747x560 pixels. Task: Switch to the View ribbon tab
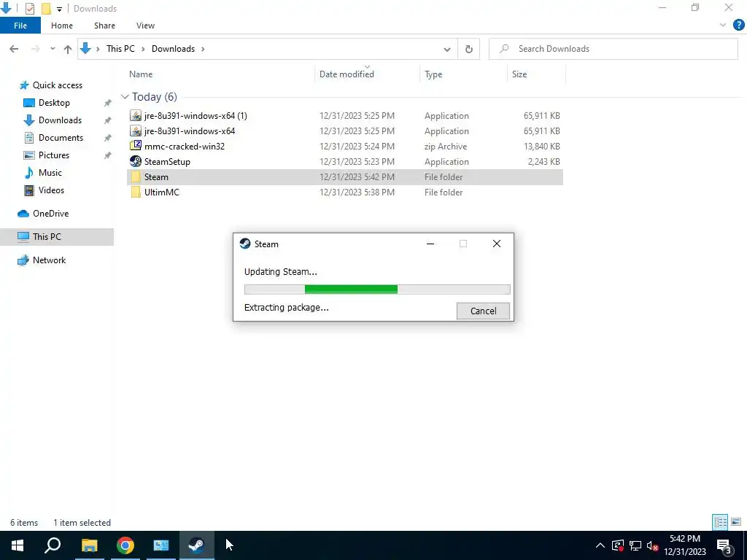point(145,26)
